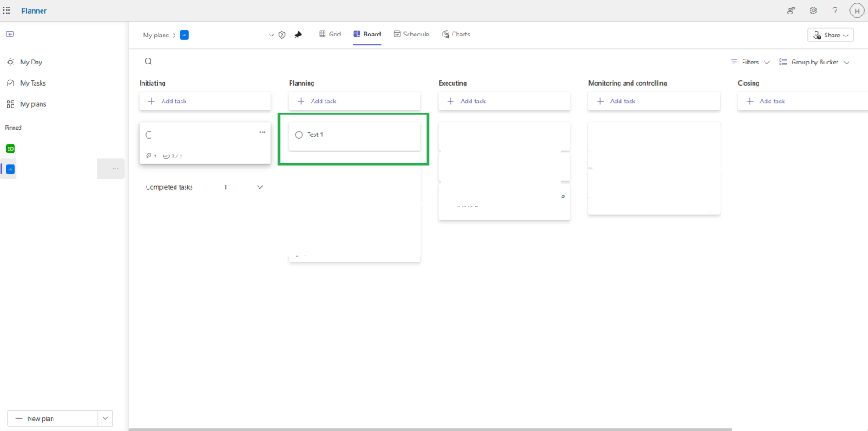Open the Test 1 task card
Screen dimensions: 868x431
pos(354,136)
